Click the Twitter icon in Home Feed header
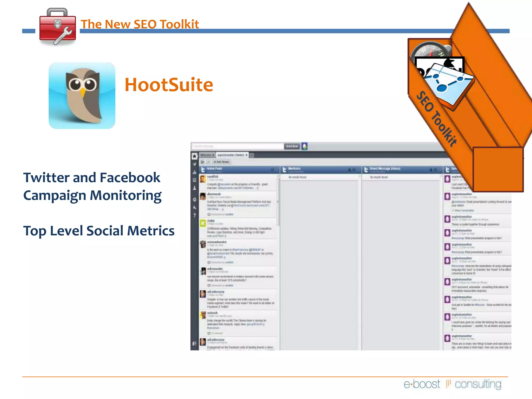Viewport: 532px width, 399px height. [x=203, y=170]
